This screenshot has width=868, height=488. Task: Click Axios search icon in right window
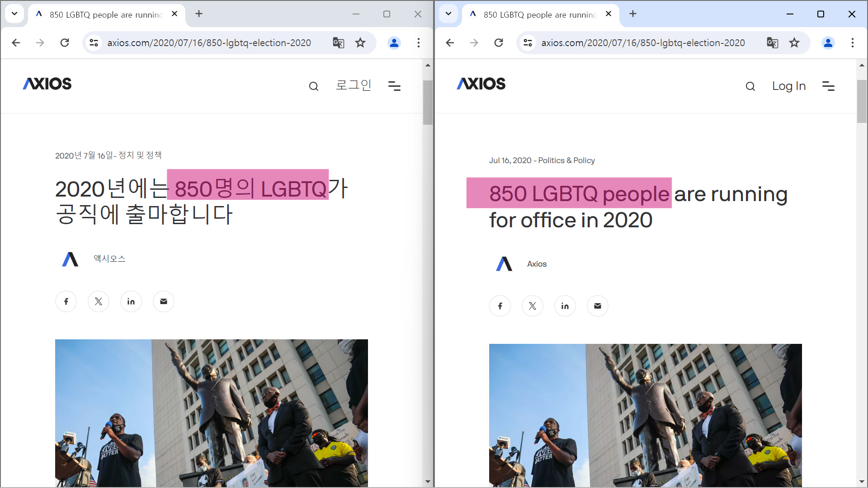click(x=750, y=86)
